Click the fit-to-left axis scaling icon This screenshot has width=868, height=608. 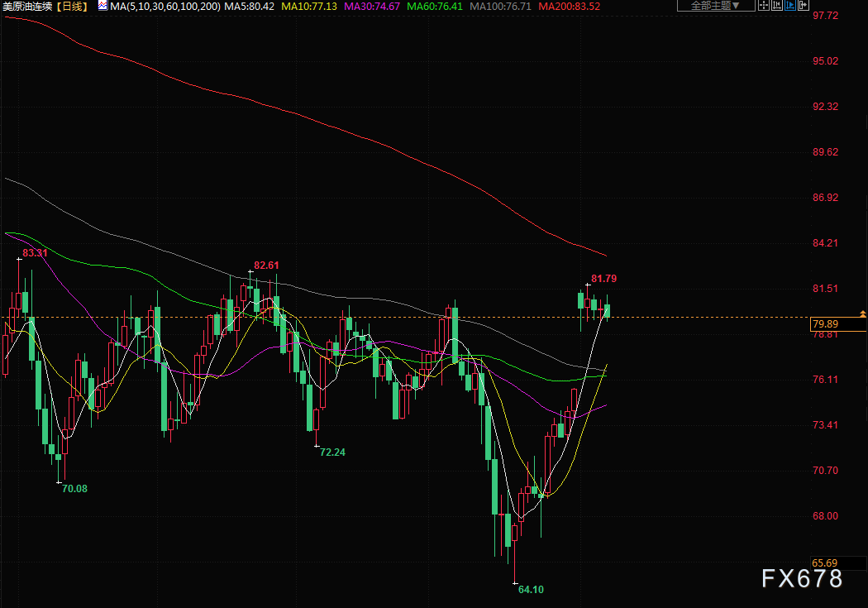tap(777, 6)
